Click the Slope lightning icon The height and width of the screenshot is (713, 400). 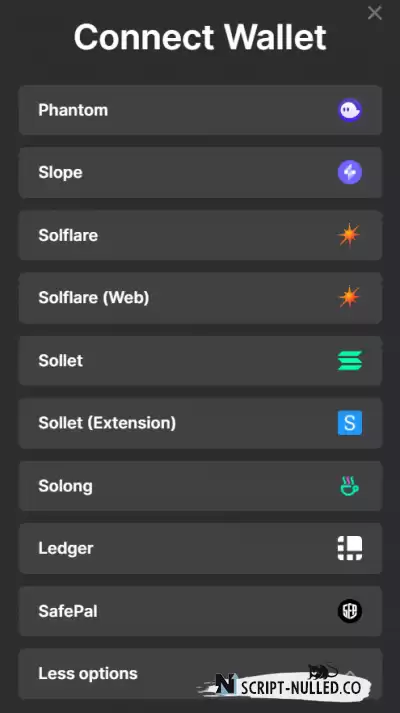pos(350,172)
